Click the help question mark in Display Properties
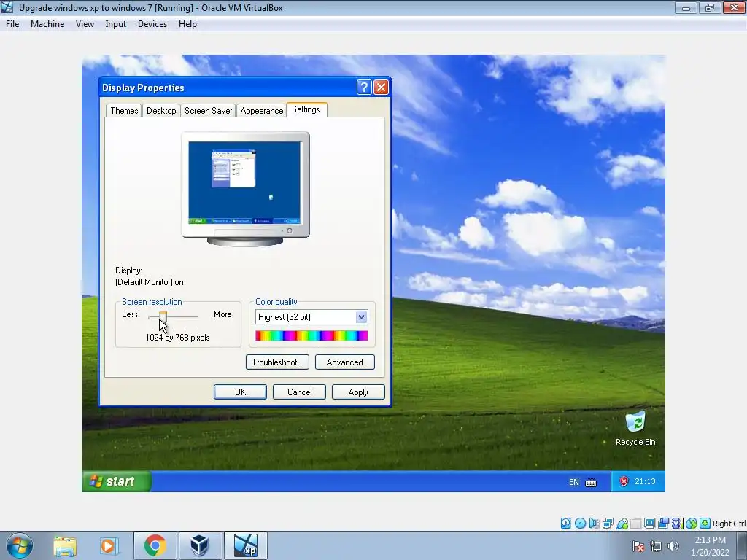Image resolution: width=747 pixels, height=560 pixels. click(364, 87)
